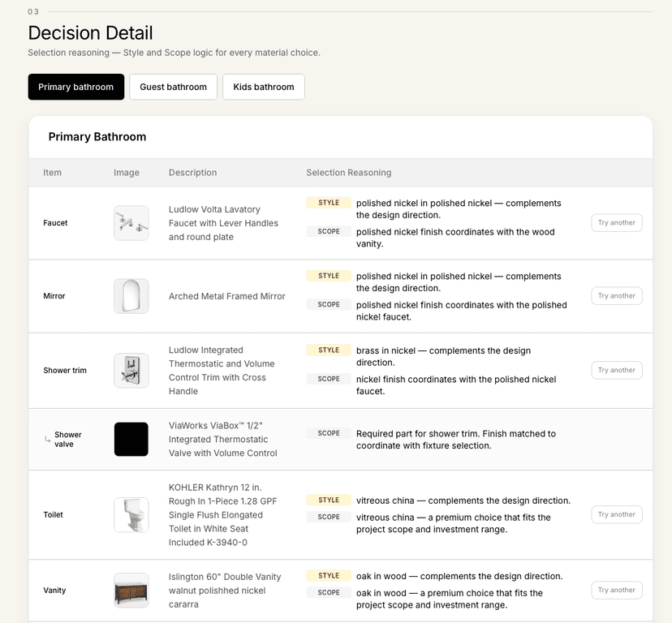This screenshot has height=623, width=672.
Task: Click the Islington Double Vanity thumbnail
Action: point(131,591)
